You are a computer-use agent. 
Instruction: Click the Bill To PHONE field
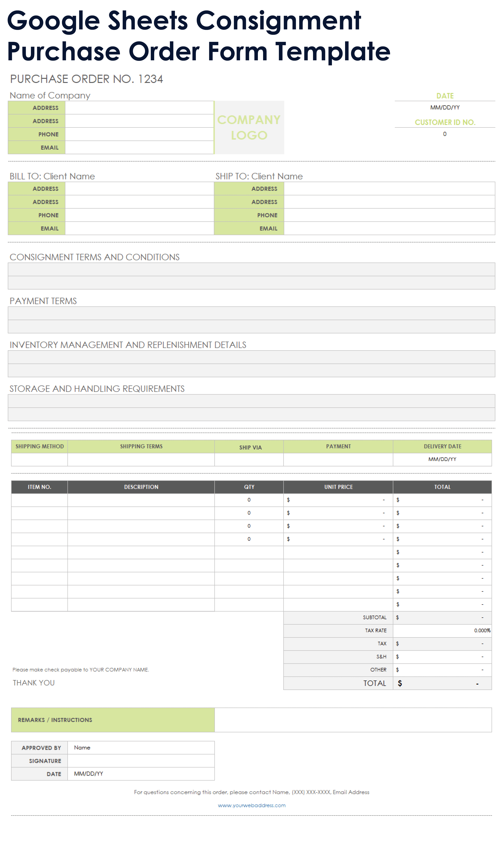click(139, 215)
